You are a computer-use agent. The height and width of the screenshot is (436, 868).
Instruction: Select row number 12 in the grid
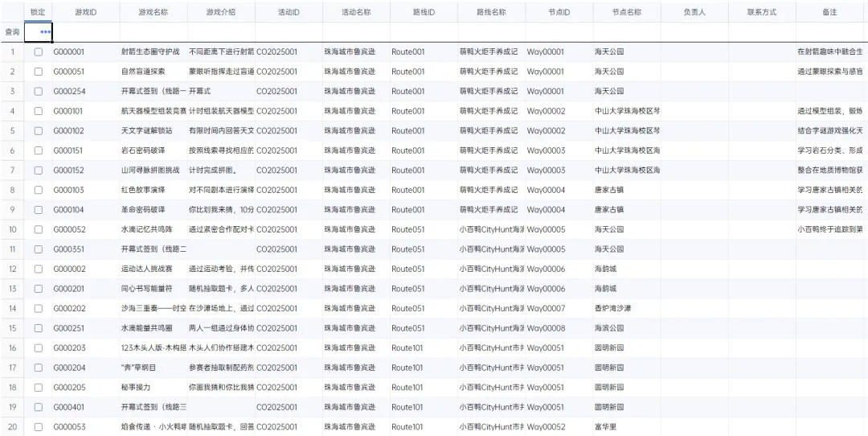point(12,269)
